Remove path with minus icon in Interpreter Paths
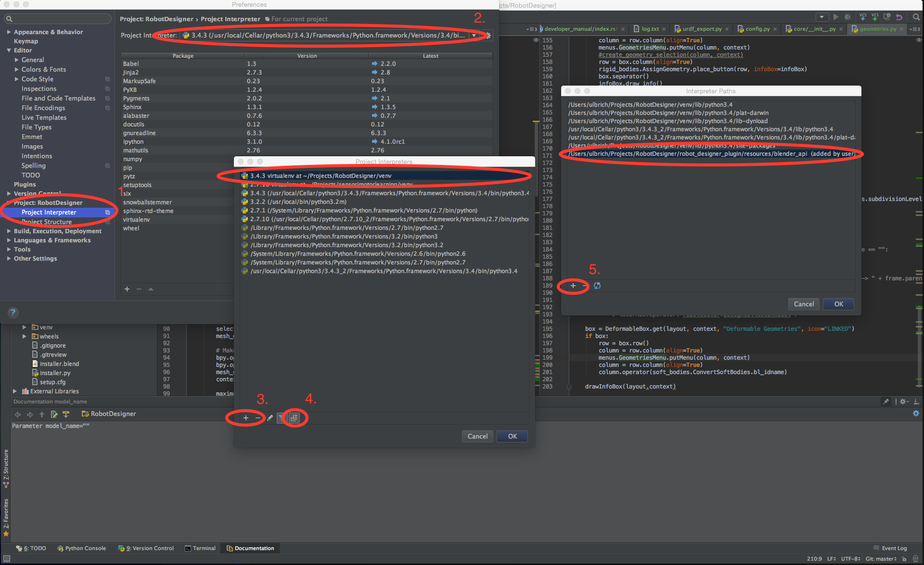The image size is (924, 565). click(585, 286)
